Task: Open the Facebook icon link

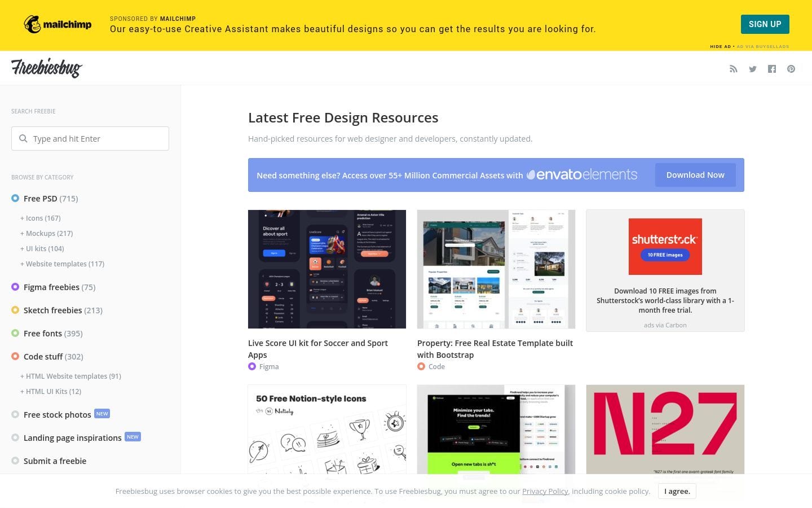Action: click(772, 69)
